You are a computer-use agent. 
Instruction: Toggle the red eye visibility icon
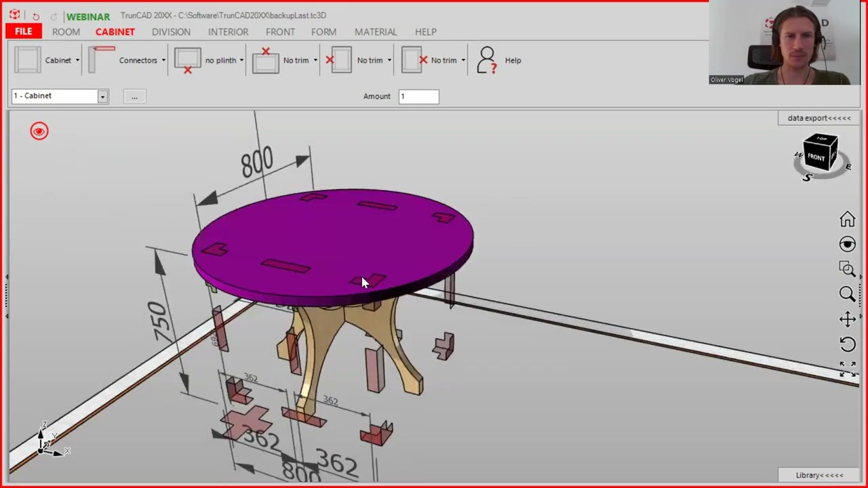coord(39,131)
